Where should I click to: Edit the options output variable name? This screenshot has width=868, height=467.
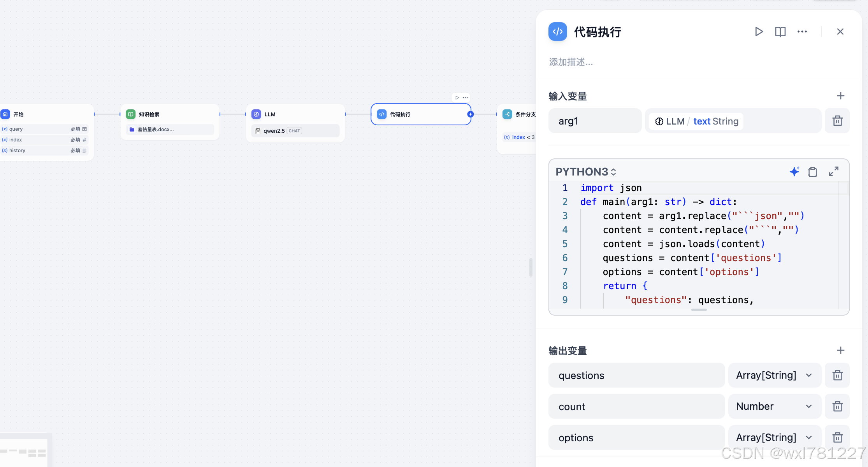(x=637, y=437)
